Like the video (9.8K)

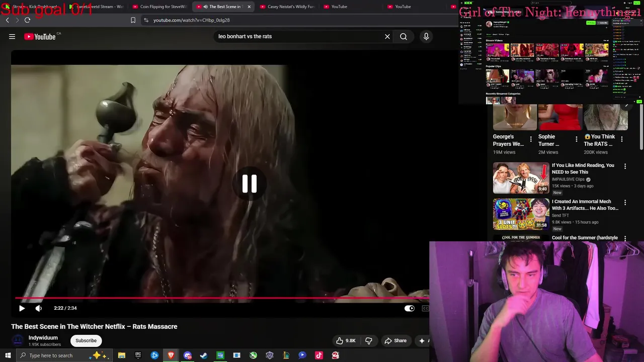[x=346, y=340]
